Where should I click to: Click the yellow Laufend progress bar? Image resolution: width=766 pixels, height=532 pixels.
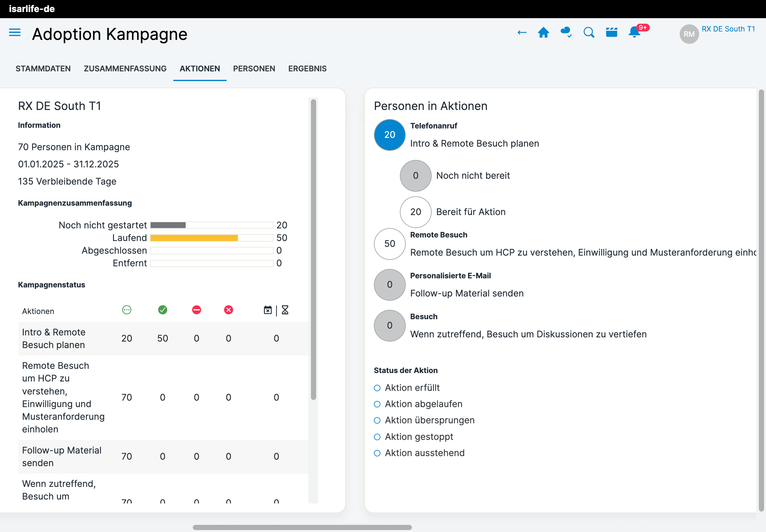(194, 238)
